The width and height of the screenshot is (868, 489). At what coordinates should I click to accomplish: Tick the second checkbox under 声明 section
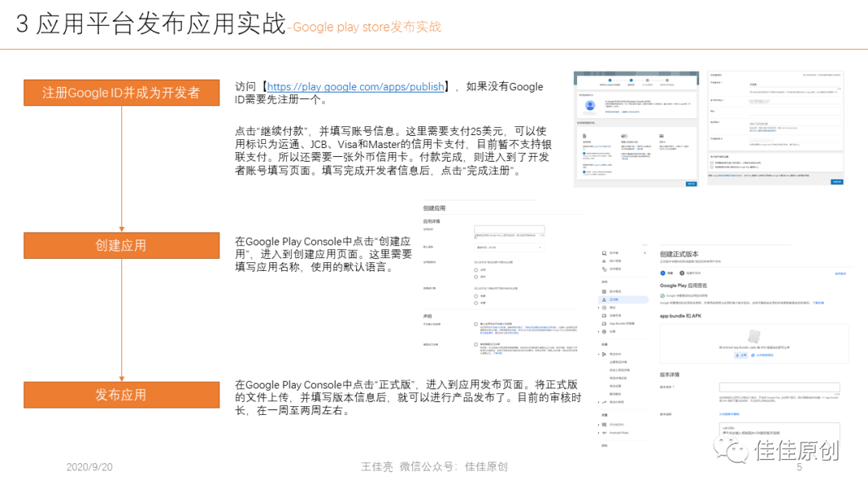pos(476,344)
